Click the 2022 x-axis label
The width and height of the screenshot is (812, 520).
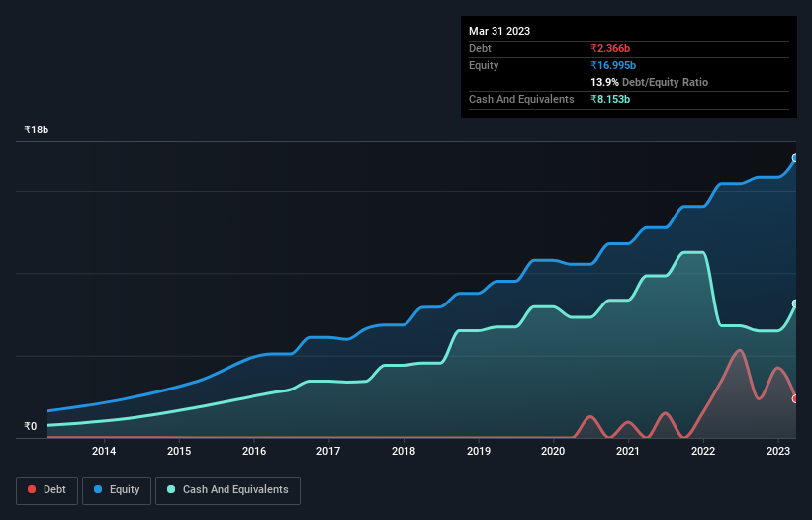pyautogui.click(x=703, y=451)
